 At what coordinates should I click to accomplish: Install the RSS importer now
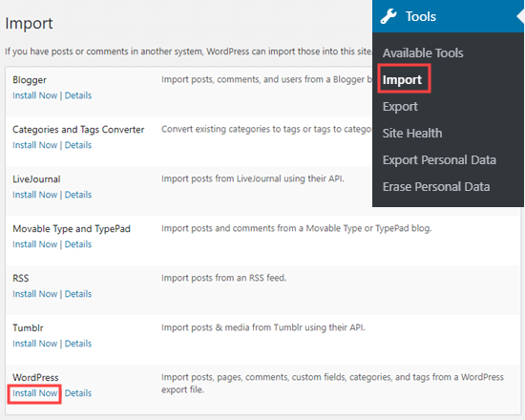[x=34, y=294]
